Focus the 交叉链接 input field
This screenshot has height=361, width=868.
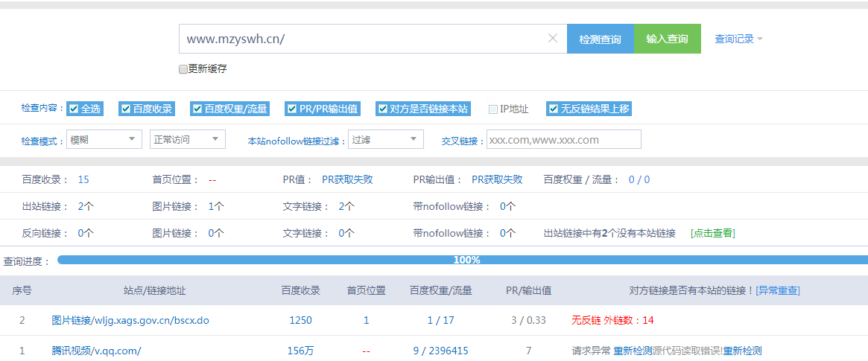(563, 140)
